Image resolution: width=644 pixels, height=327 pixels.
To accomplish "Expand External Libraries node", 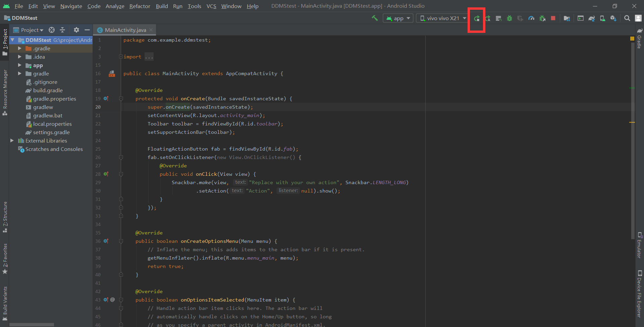I will click(12, 141).
